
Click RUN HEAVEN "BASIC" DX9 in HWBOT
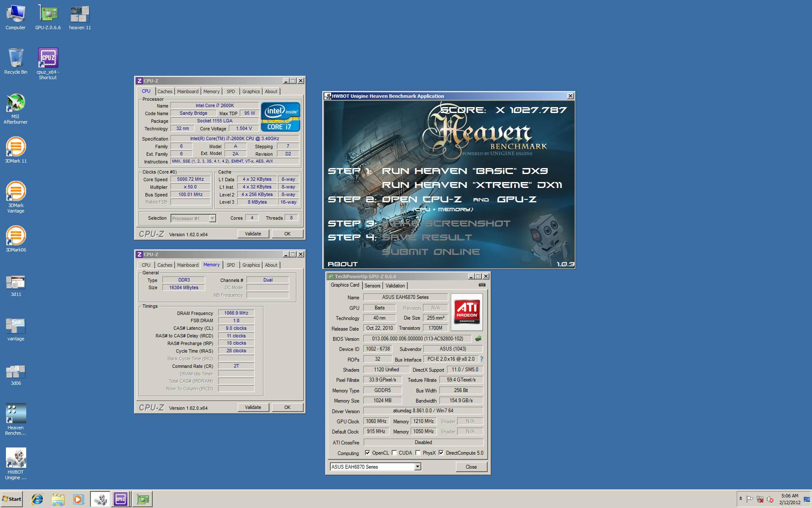click(465, 171)
